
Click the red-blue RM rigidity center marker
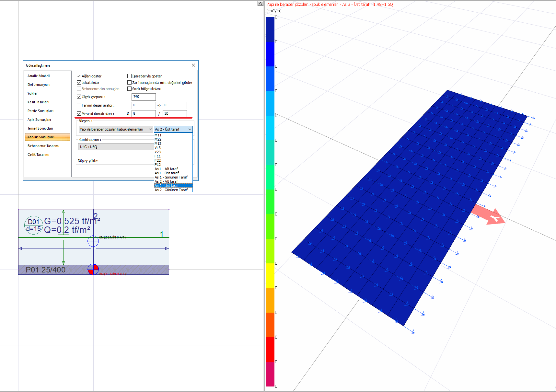pos(93,269)
